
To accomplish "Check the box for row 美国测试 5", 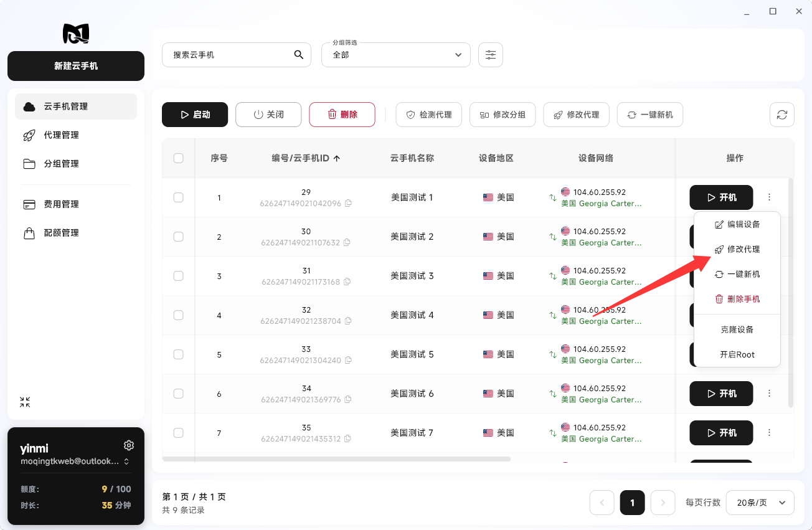I will click(x=179, y=354).
